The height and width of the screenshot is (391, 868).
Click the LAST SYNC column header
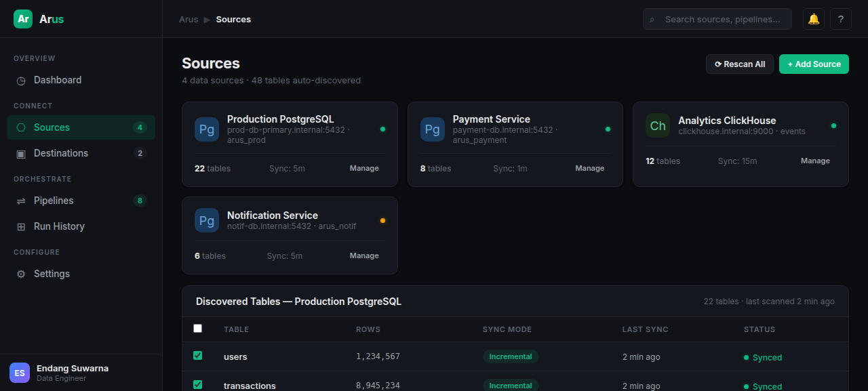coord(646,329)
